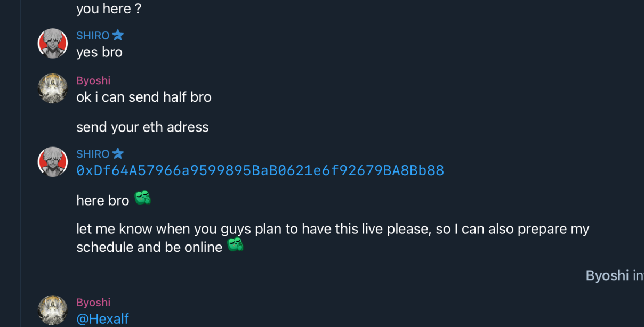
Task: Click the star badge next to SHIRO above 'yes bro'
Action: pos(118,35)
